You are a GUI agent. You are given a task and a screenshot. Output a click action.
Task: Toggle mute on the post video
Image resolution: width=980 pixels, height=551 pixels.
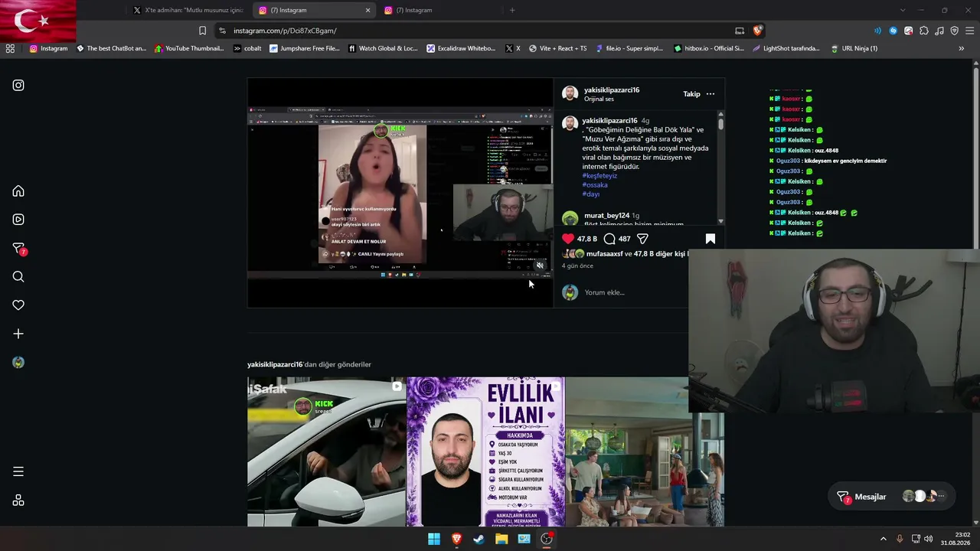click(x=540, y=266)
